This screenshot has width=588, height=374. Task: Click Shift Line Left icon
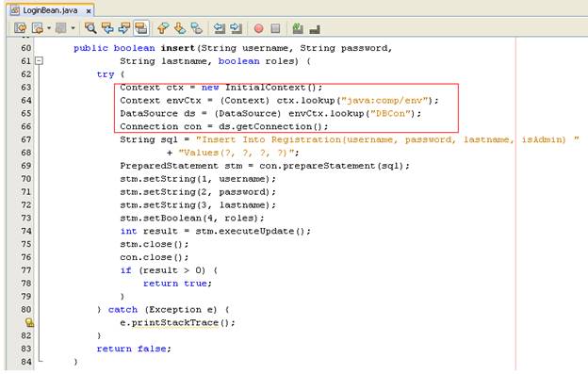point(219,28)
